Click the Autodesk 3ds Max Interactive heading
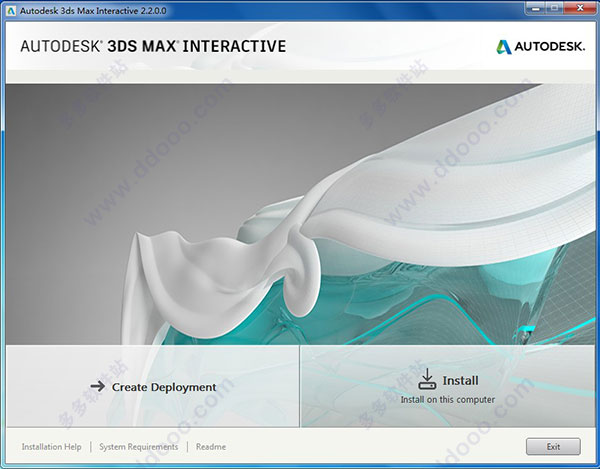 153,46
